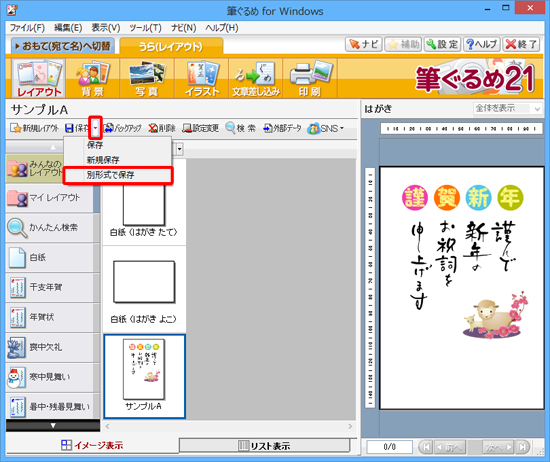This screenshot has height=462, width=550.
Task: Click the category list down arrow
Action: pos(53,426)
